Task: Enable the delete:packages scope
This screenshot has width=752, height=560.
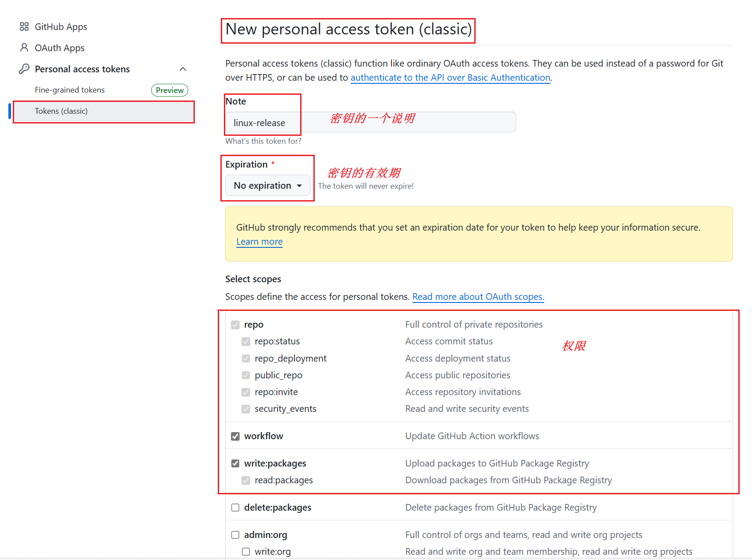Action: (x=235, y=508)
